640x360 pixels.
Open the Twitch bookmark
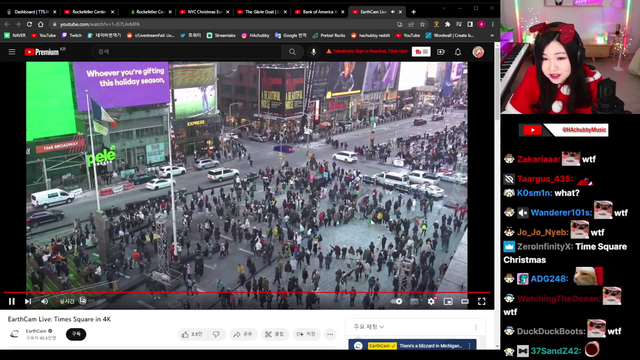72,36
